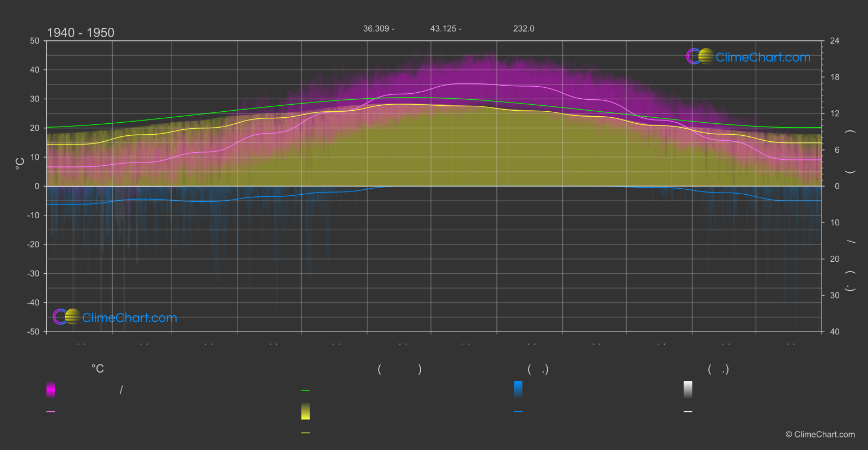The width and height of the screenshot is (868, 450).
Task: Toggle the white line legend marker
Action: click(688, 411)
